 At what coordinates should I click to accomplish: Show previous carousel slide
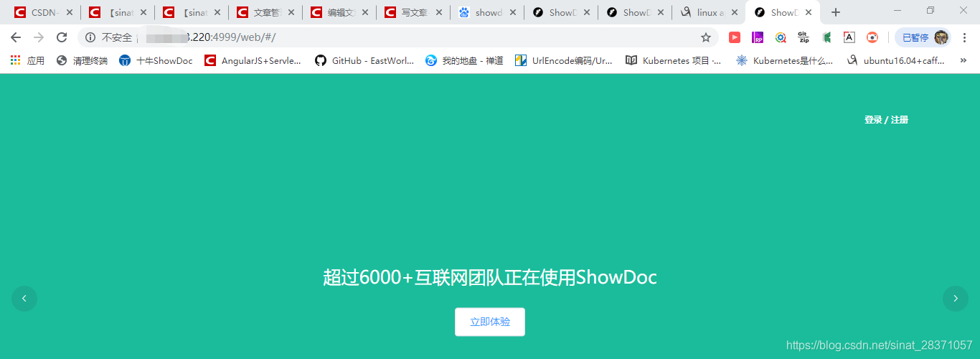(24, 299)
